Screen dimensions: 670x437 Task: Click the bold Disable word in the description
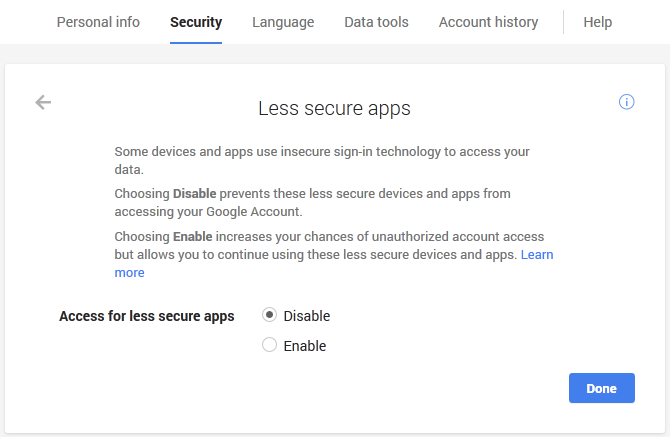[x=194, y=194]
